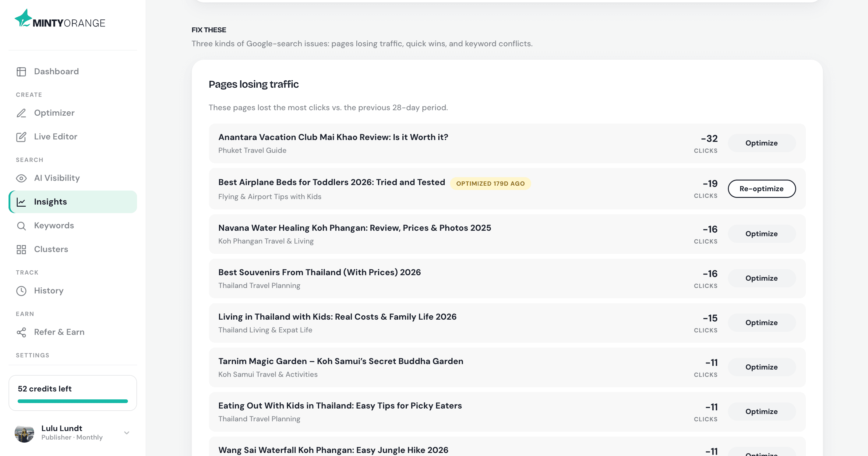This screenshot has width=868, height=456.
Task: Optimize the Anantara Vacation Club review page
Action: (x=761, y=143)
